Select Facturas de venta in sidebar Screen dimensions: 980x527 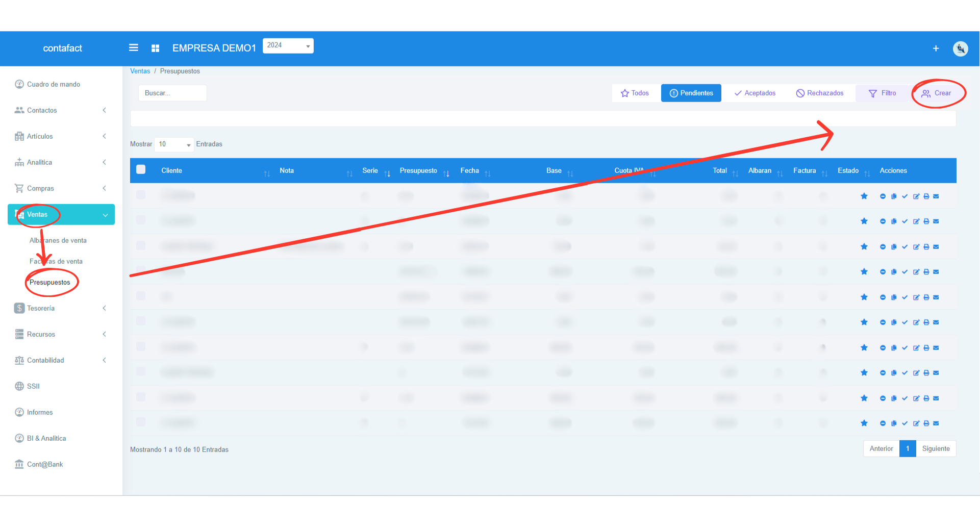coord(56,261)
